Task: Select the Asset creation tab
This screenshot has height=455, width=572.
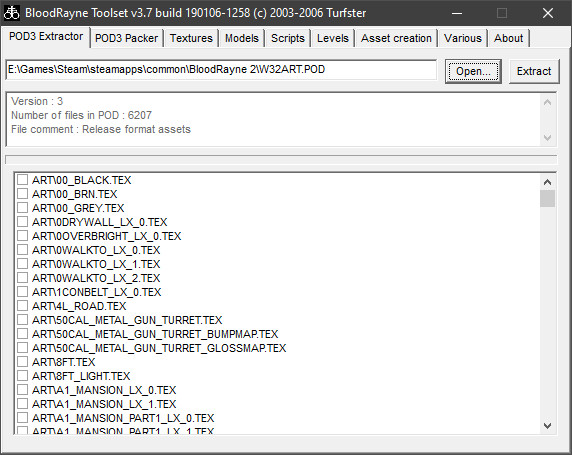Action: pos(396,38)
